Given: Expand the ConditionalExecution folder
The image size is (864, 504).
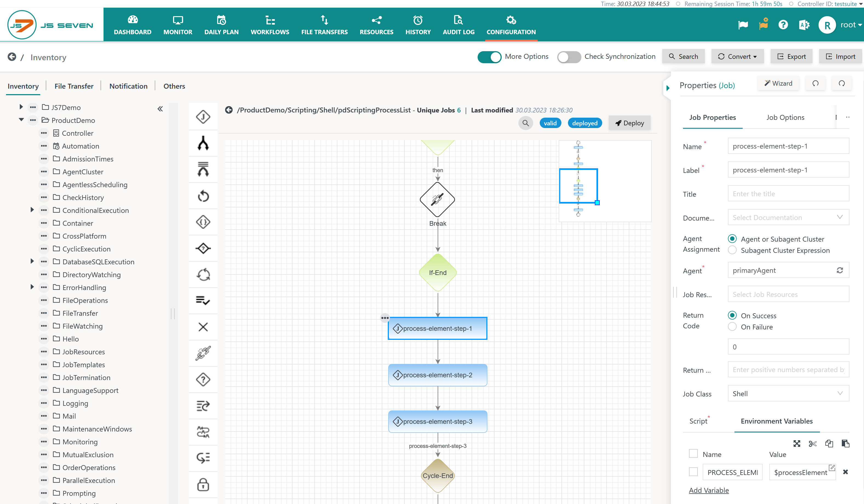Looking at the screenshot, I should (32, 210).
